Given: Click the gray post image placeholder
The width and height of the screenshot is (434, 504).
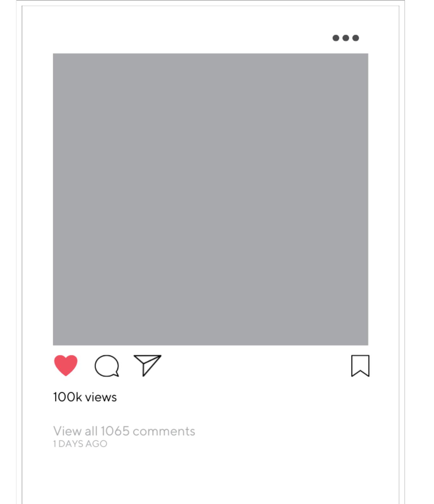Looking at the screenshot, I should click(x=210, y=199).
